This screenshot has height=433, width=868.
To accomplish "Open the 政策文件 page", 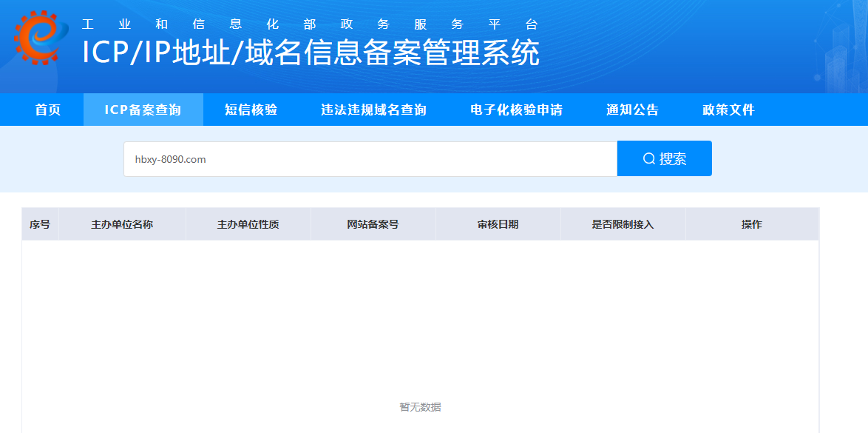I will pyautogui.click(x=728, y=110).
